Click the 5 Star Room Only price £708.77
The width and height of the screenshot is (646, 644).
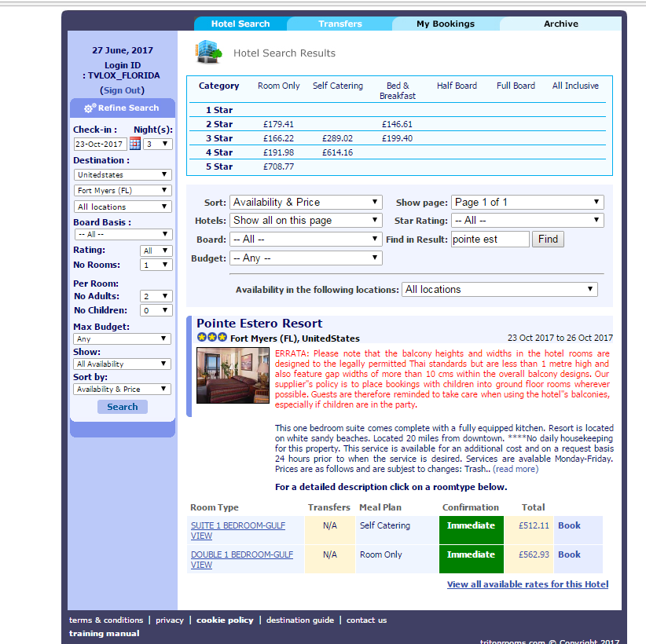pyautogui.click(x=278, y=166)
